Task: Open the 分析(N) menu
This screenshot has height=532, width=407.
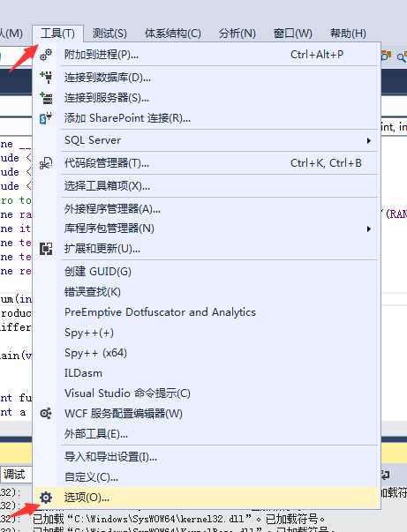Action: pyautogui.click(x=237, y=34)
